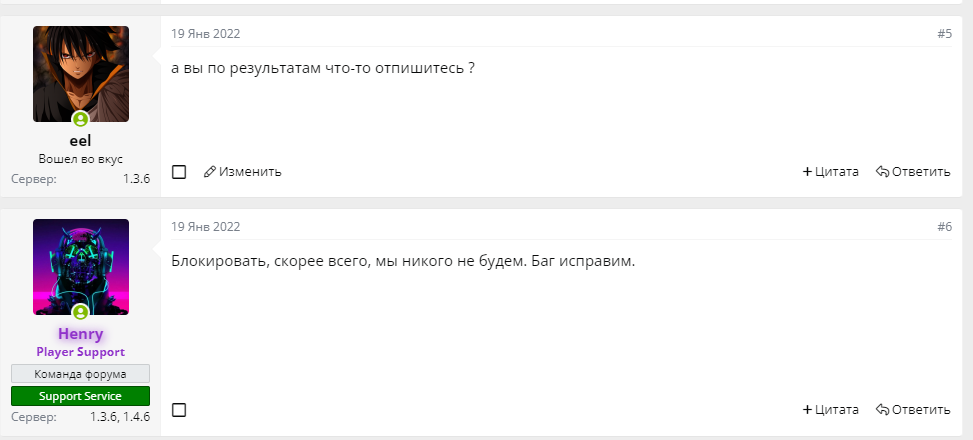Viewport: 973px width, 440px height.
Task: Click plus icon for Цитата in post #6
Action: tap(807, 410)
